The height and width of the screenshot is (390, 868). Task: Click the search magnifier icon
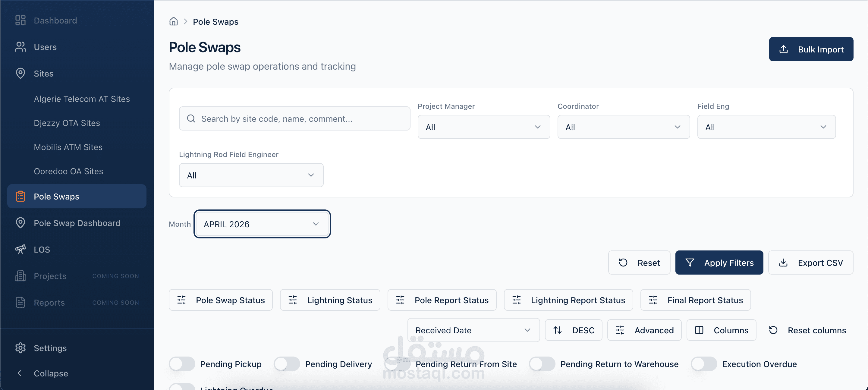click(x=191, y=119)
